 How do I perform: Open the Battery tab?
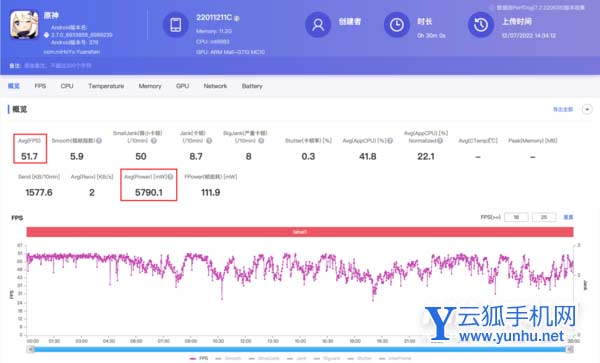252,86
